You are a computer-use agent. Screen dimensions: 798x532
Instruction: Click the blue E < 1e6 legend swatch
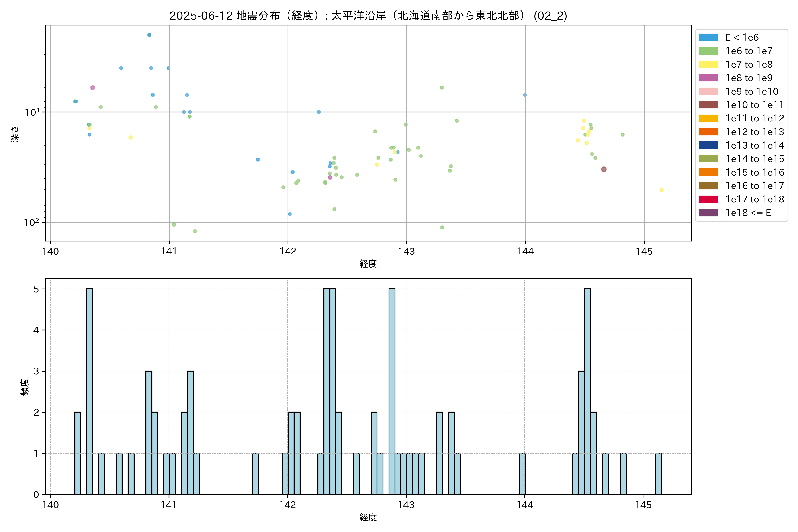point(708,37)
